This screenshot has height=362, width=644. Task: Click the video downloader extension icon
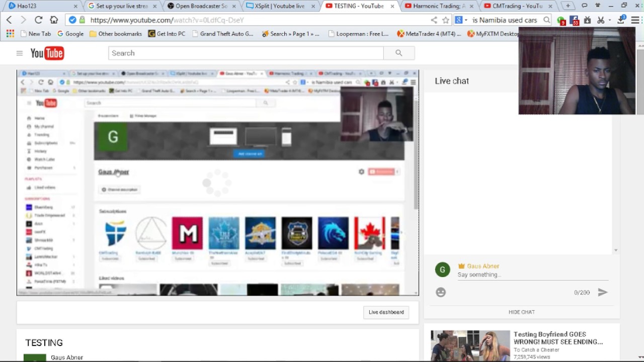[x=587, y=20]
